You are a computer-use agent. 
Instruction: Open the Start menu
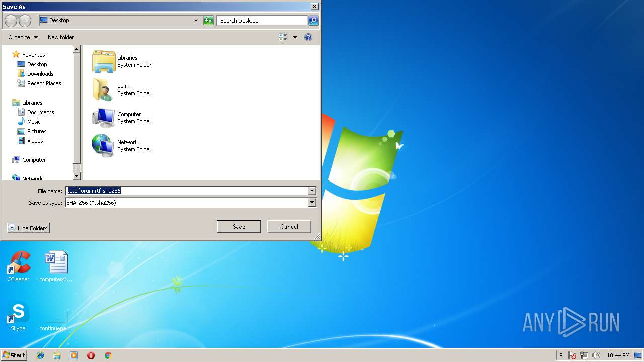[14, 355]
